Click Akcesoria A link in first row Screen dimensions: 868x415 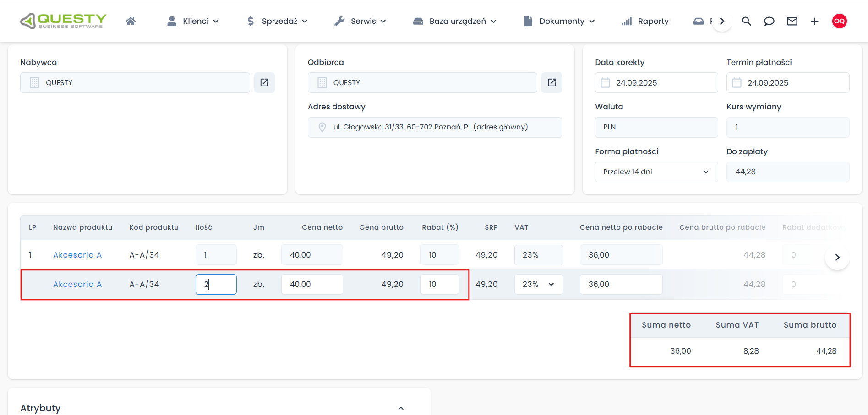pos(77,255)
